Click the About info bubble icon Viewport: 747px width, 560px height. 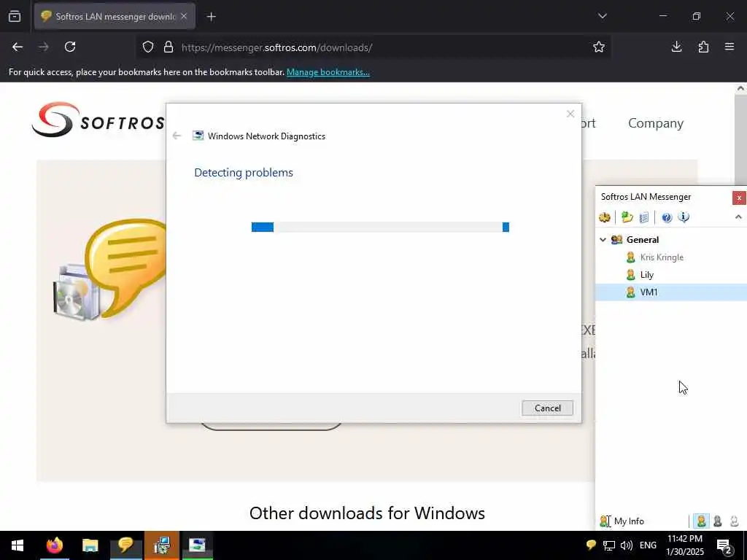click(684, 217)
